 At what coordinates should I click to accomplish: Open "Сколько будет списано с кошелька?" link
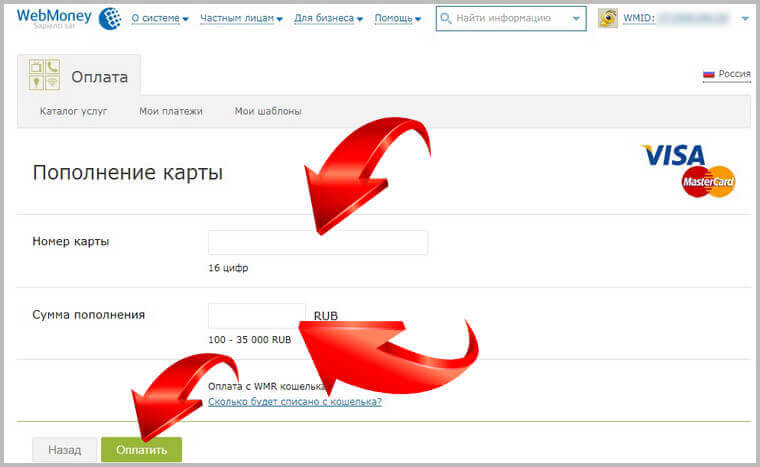tap(295, 402)
